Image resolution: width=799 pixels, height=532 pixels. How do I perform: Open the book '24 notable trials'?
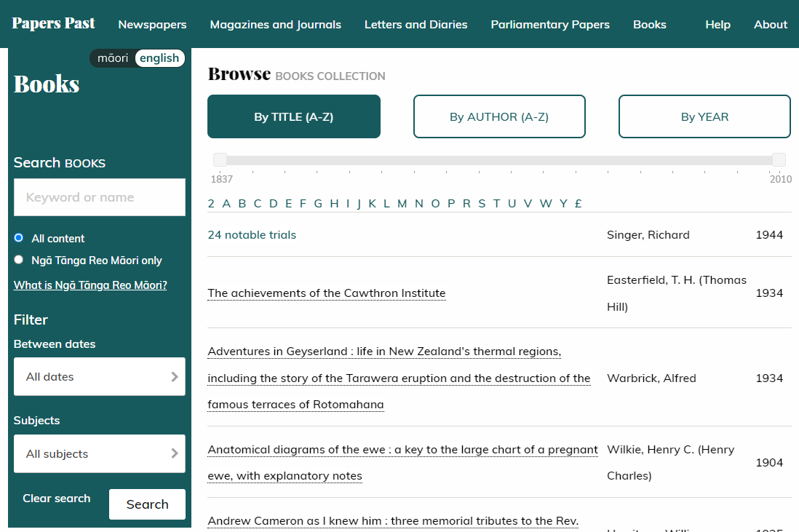252,234
